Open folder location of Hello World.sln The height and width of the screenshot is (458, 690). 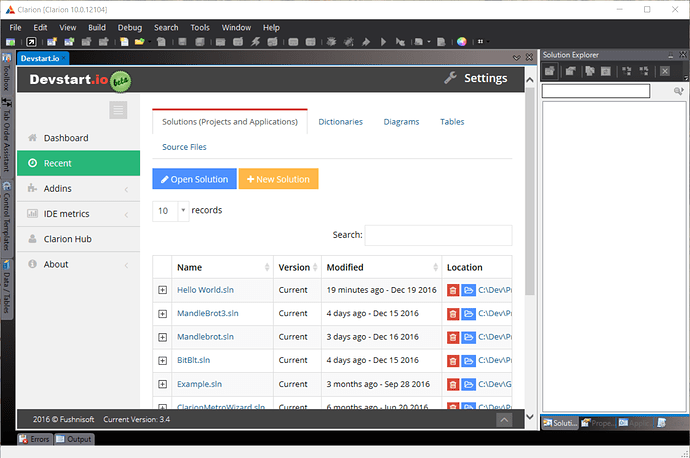469,290
